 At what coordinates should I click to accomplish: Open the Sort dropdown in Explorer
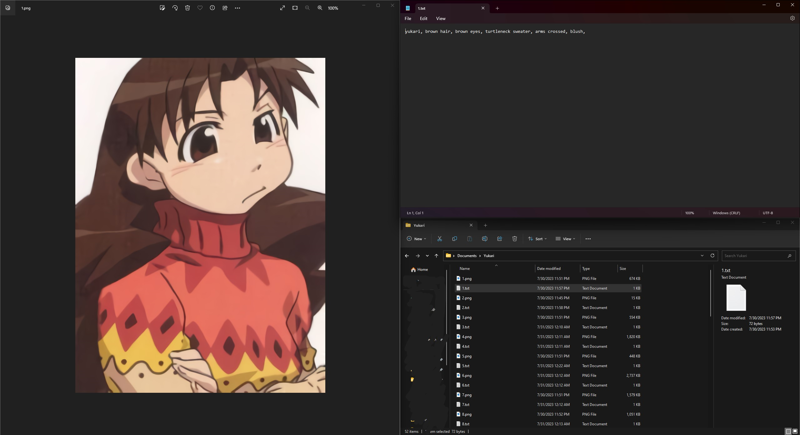(x=537, y=239)
